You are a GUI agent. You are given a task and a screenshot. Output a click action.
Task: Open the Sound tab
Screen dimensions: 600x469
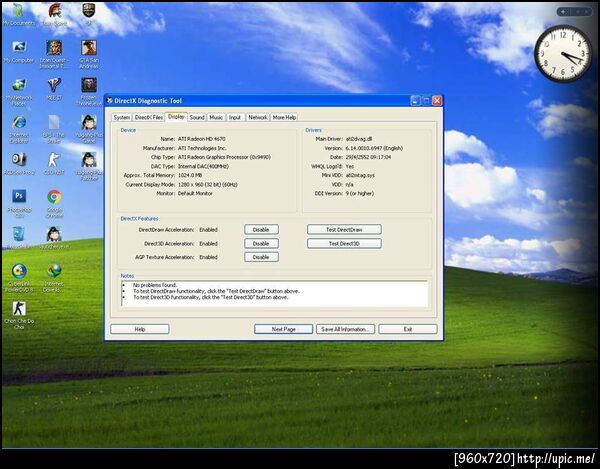click(x=197, y=117)
